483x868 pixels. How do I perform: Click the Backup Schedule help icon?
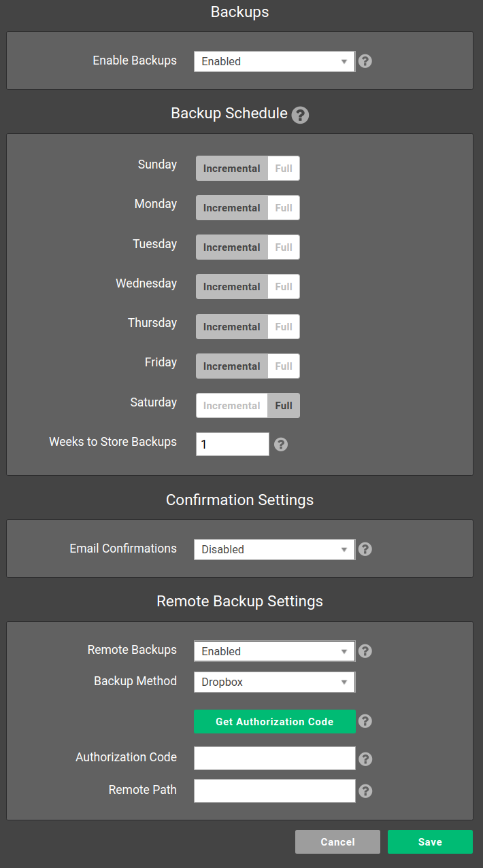(x=300, y=115)
